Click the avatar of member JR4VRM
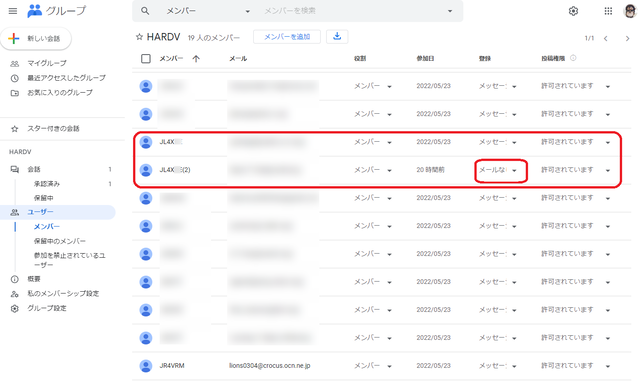The height and width of the screenshot is (388, 640). [146, 366]
